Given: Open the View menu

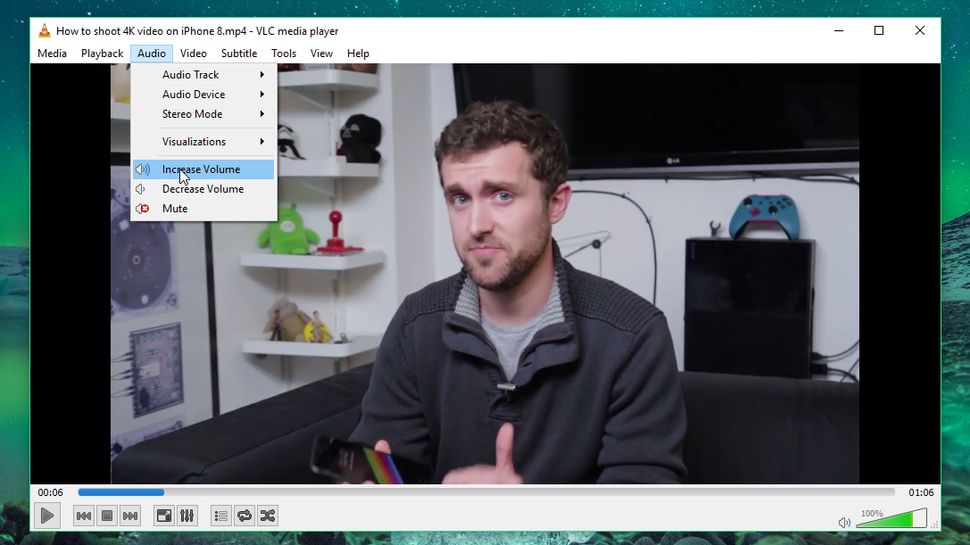Looking at the screenshot, I should [322, 53].
